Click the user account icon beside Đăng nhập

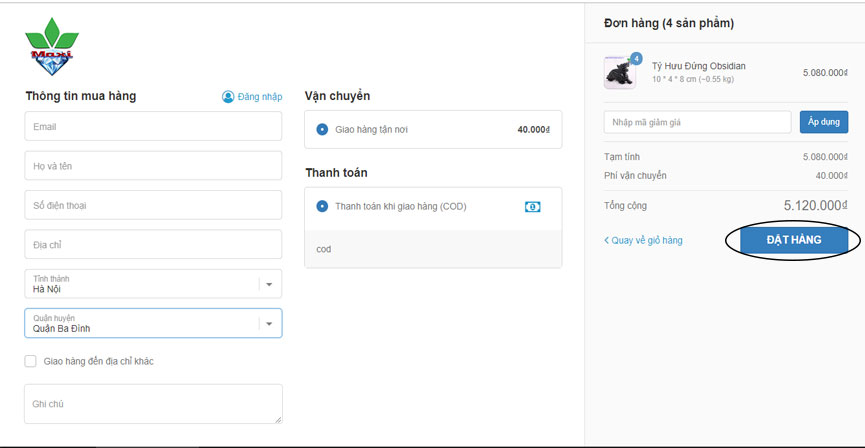[x=228, y=97]
